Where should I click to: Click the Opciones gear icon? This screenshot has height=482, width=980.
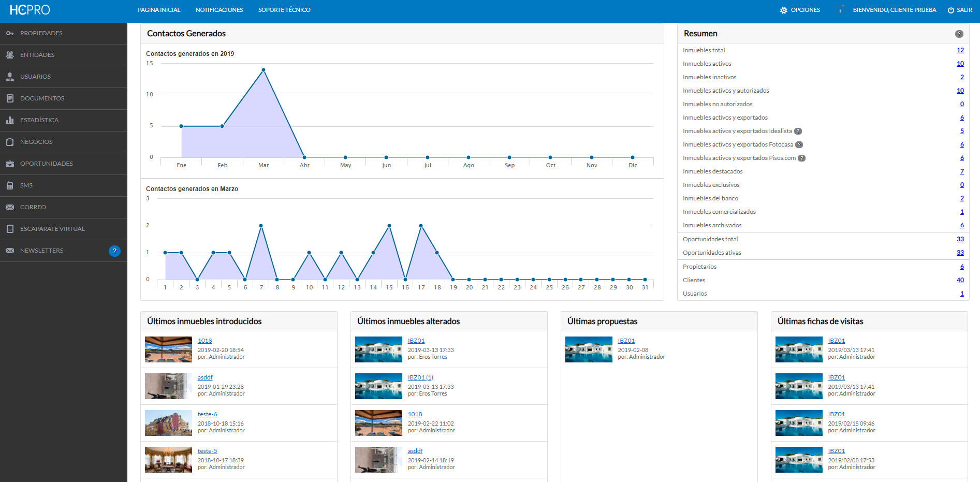[x=784, y=10]
